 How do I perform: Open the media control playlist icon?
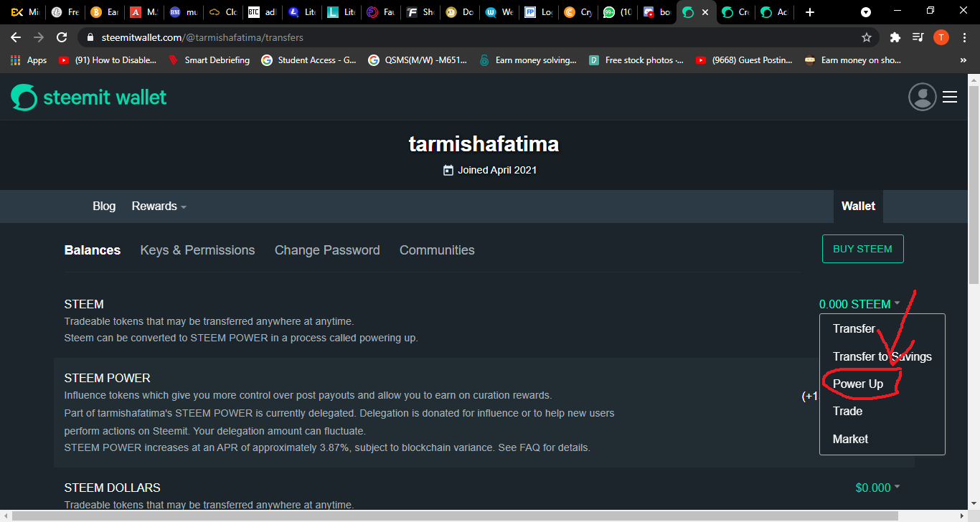point(918,37)
